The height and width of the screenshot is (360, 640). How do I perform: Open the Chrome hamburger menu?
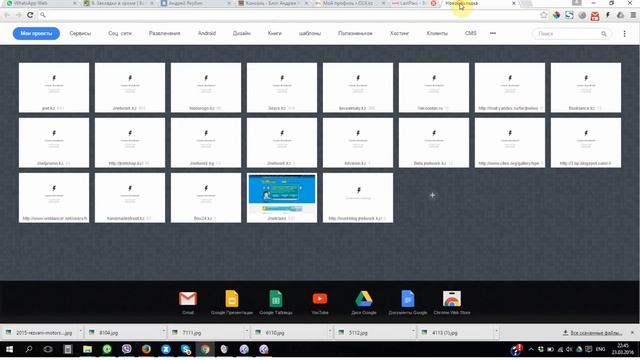(x=633, y=15)
